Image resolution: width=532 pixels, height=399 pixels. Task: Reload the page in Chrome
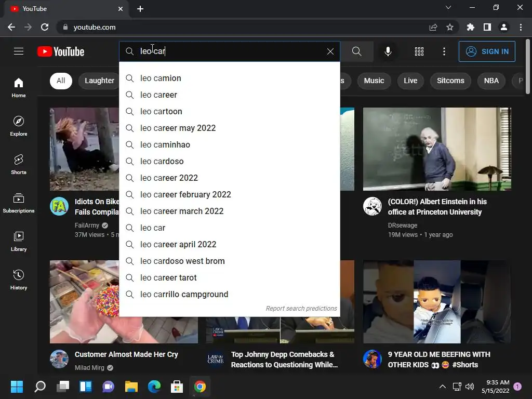pos(45,27)
